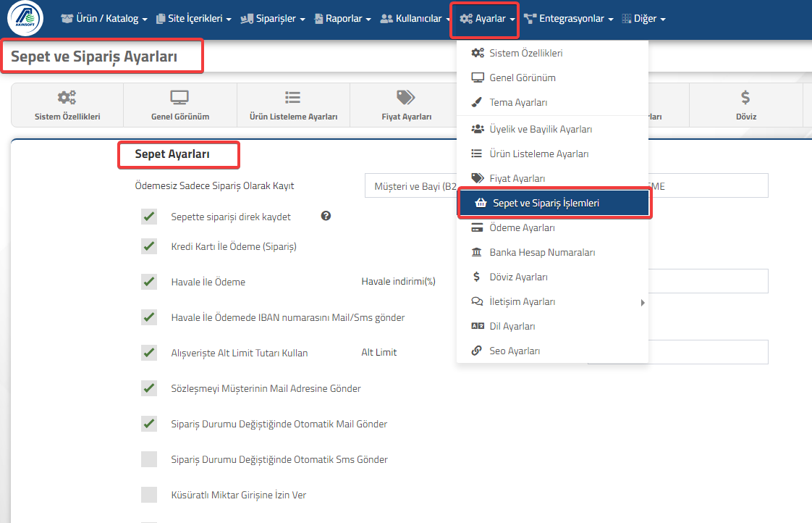
Task: Click the Banka Hesap bank building icon
Action: (476, 252)
